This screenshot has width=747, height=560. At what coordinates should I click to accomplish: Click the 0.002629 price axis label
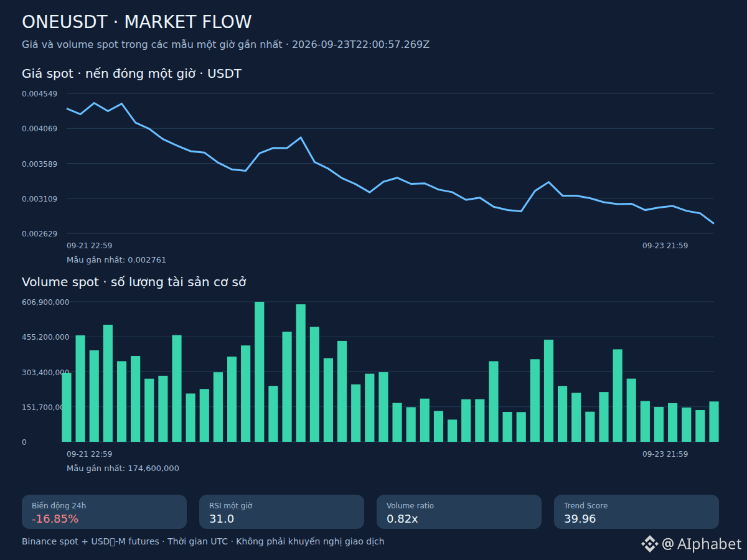40,233
